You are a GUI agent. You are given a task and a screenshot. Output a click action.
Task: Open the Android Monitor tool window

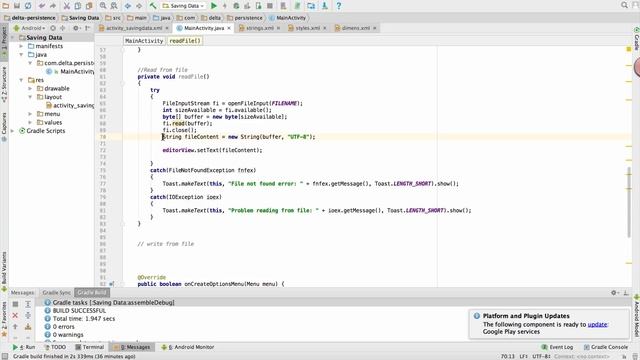click(x=188, y=347)
